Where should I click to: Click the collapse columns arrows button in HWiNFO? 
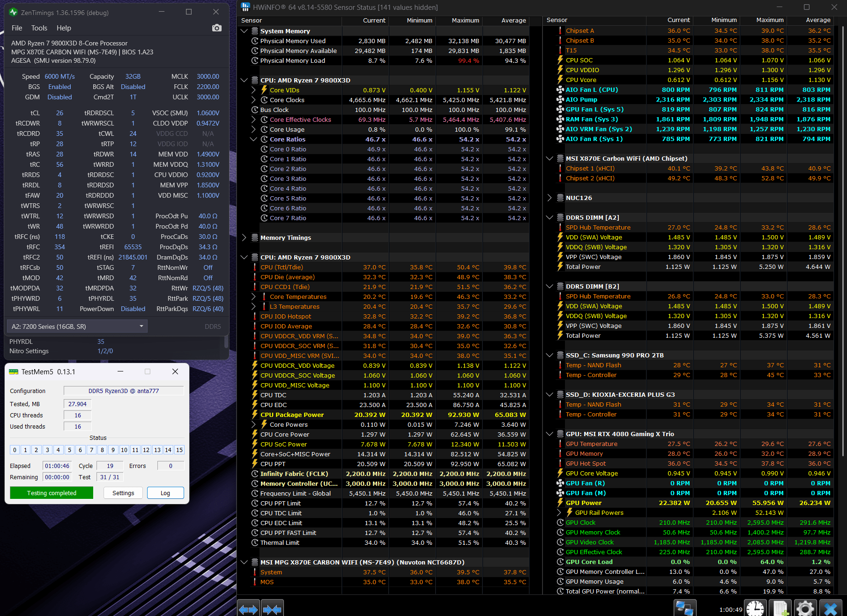pyautogui.click(x=272, y=609)
